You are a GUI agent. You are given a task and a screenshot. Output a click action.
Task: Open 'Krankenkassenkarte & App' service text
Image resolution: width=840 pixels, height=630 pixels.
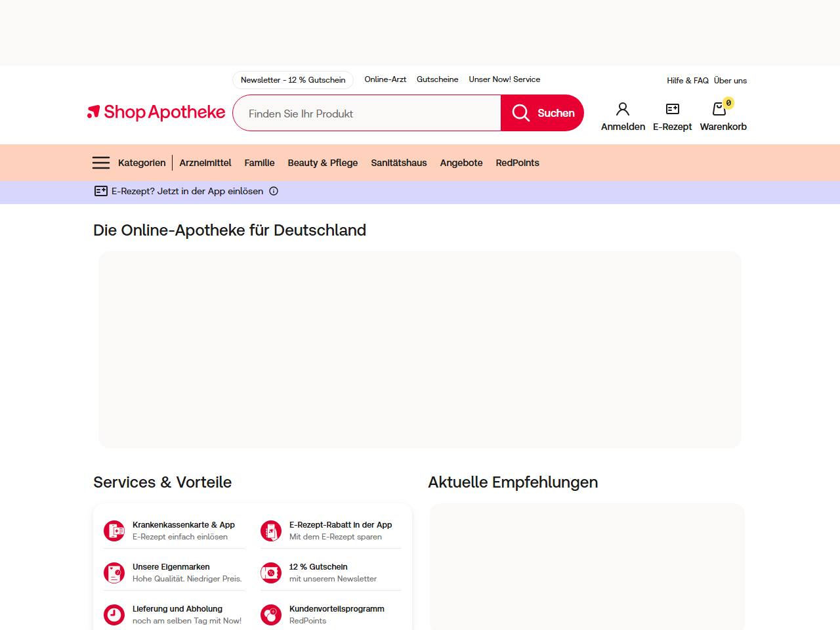[184, 525]
